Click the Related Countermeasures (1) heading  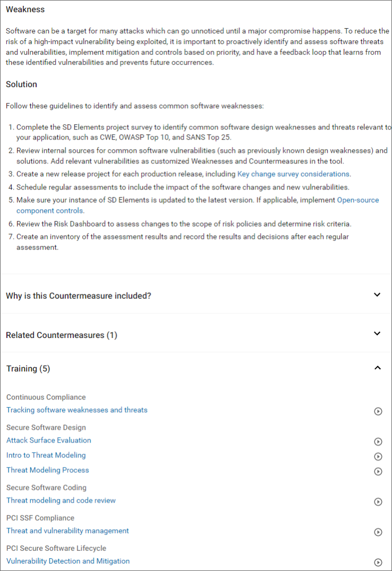(62, 335)
